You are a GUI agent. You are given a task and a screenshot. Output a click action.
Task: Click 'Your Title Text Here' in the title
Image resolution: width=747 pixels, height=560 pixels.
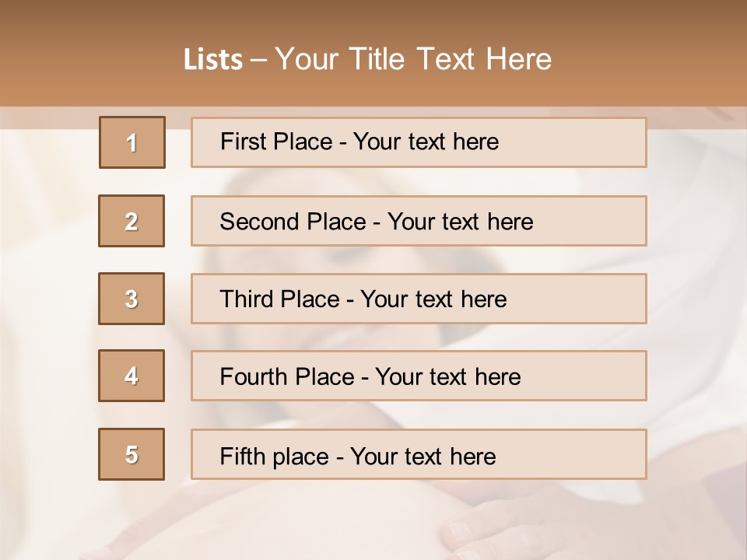[413, 59]
